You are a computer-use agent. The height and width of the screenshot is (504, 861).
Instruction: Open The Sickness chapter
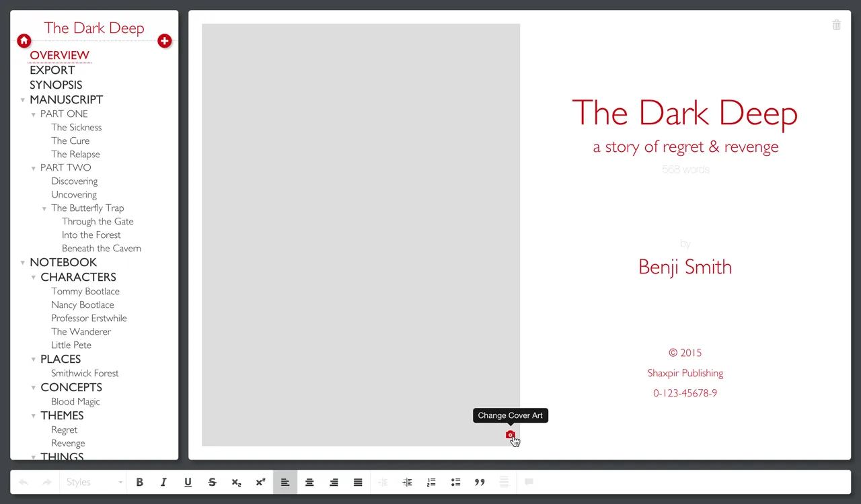(76, 127)
